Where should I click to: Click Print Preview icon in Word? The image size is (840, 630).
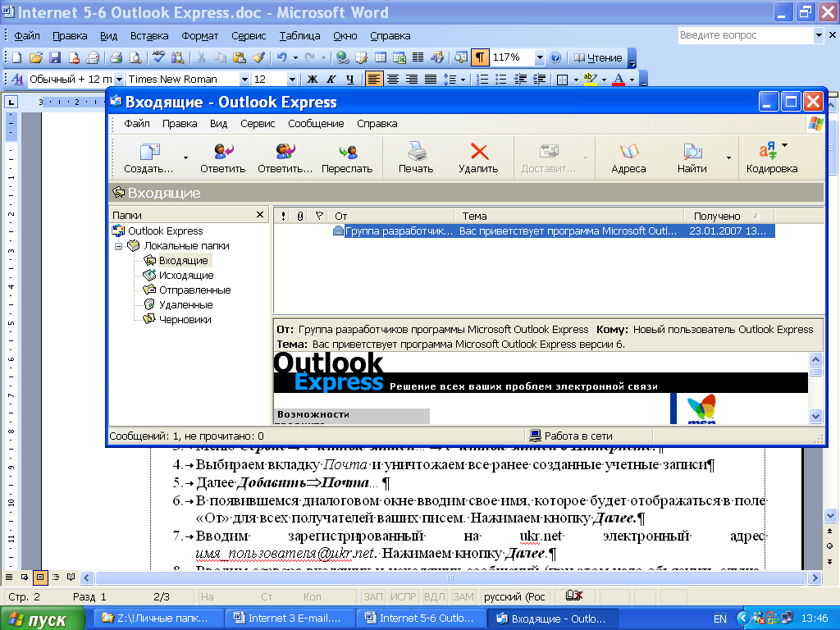click(x=135, y=57)
